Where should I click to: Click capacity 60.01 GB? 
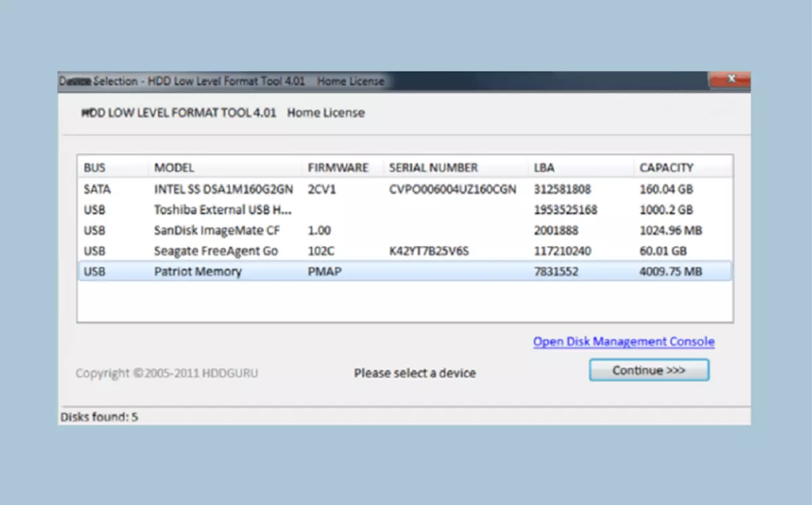tap(663, 251)
